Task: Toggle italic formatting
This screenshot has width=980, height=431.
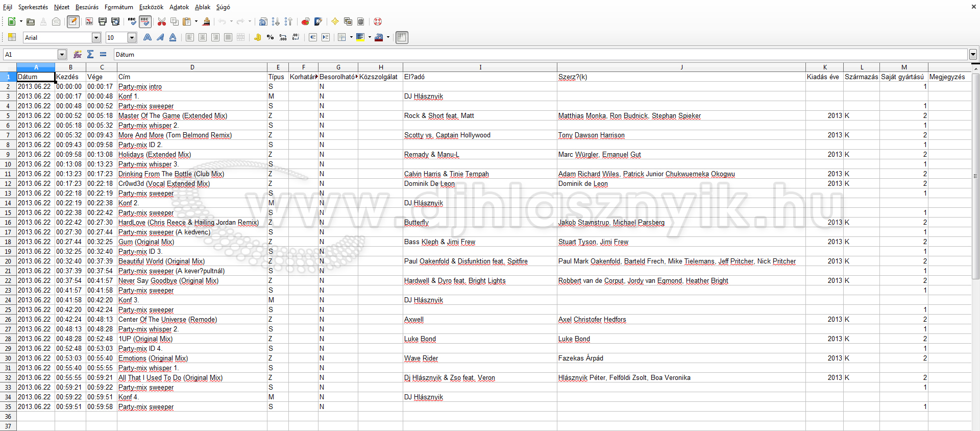Action: pyautogui.click(x=160, y=37)
